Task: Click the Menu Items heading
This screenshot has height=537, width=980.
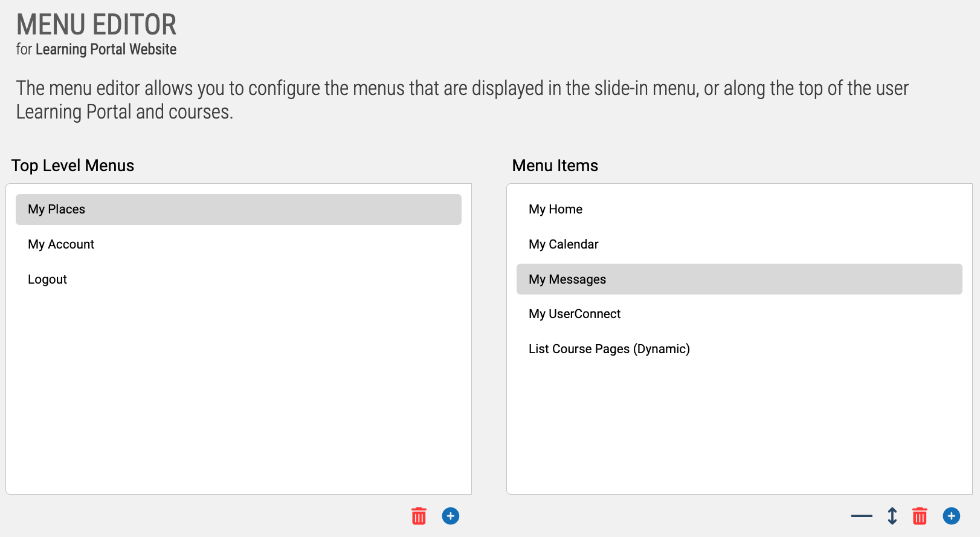Action: tap(555, 166)
